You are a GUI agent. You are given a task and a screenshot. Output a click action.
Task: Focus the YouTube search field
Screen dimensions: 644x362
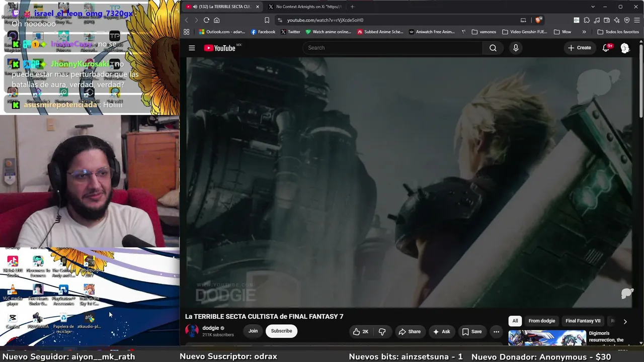click(x=392, y=48)
